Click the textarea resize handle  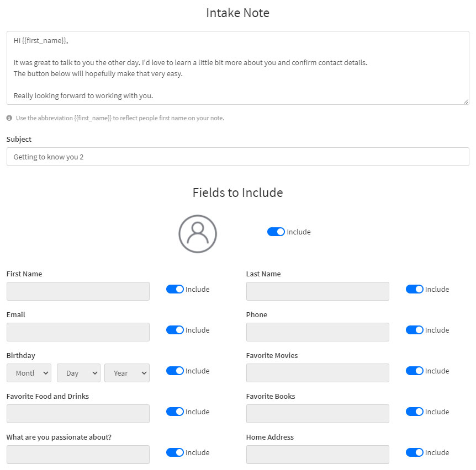pos(467,101)
